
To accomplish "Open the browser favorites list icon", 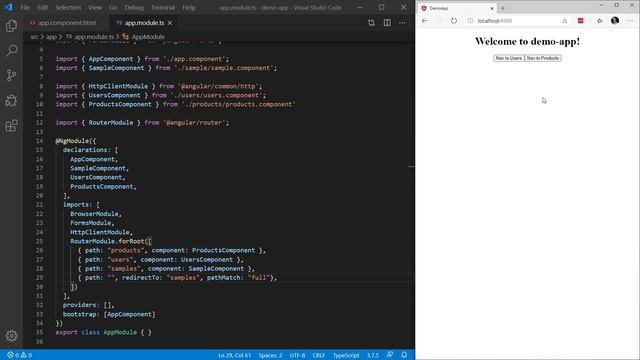I will (x=600, y=21).
